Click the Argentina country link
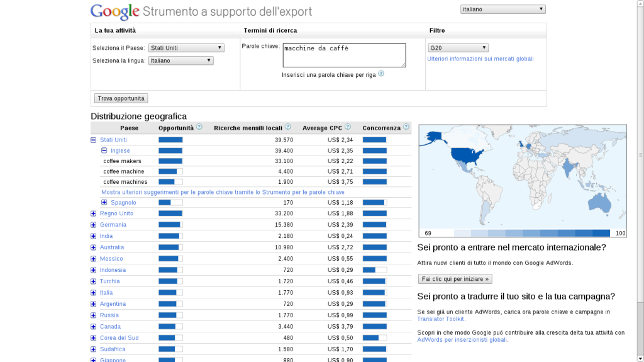The height and width of the screenshot is (362, 644). pos(113,304)
